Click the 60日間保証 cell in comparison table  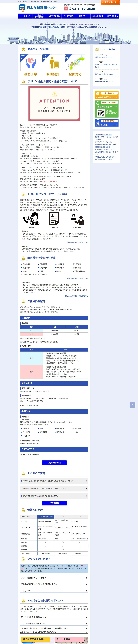tap(46, 553)
